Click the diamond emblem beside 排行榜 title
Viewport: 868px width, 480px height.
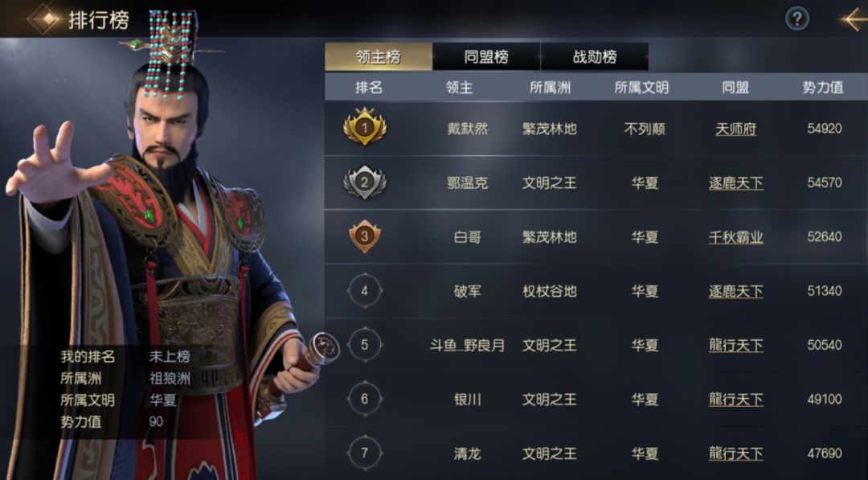(x=46, y=19)
